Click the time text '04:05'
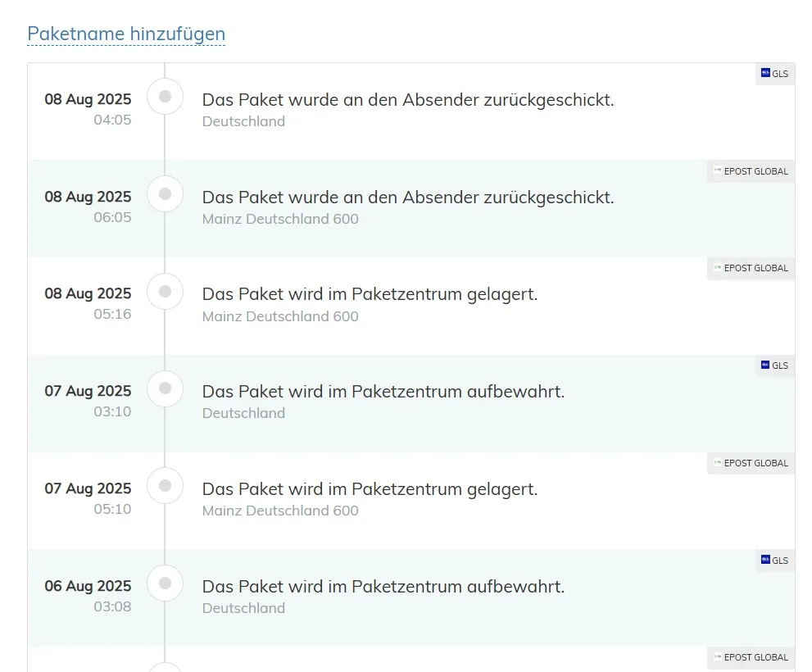The width and height of the screenshot is (812, 672). click(x=112, y=120)
